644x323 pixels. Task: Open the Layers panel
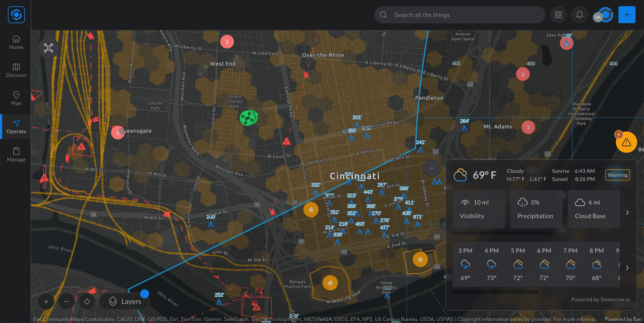[x=125, y=301]
